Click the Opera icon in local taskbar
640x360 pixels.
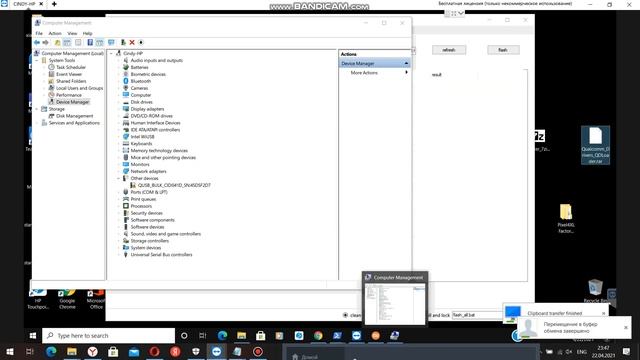[x=154, y=351]
